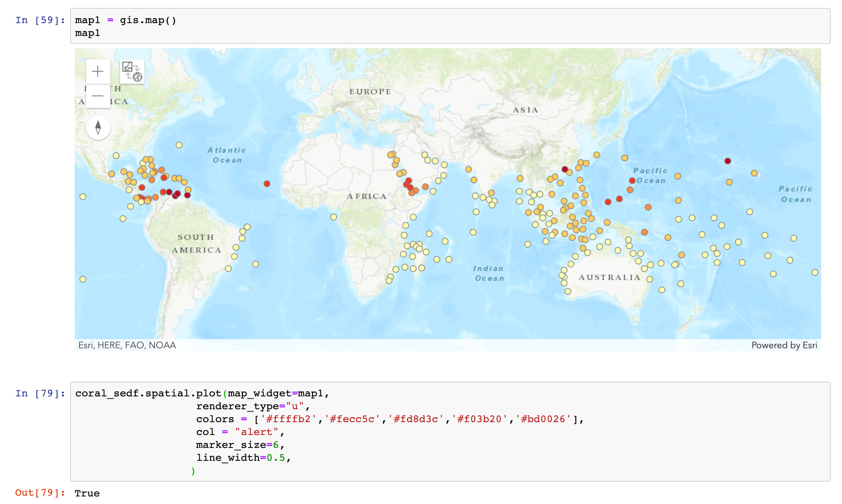Image resolution: width=842 pixels, height=504 pixels.
Task: Click inside the map1 line of cell 59
Action: pyautogui.click(x=88, y=33)
